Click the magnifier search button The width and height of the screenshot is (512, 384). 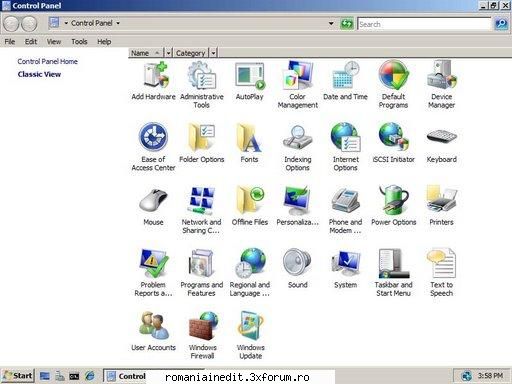(x=501, y=24)
